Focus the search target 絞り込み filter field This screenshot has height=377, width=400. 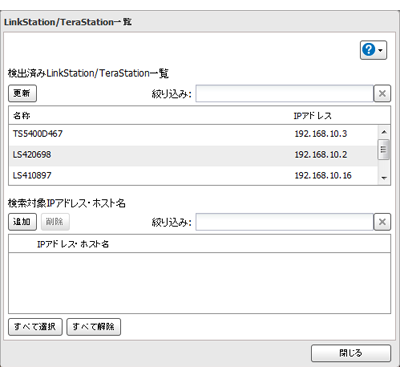point(284,222)
